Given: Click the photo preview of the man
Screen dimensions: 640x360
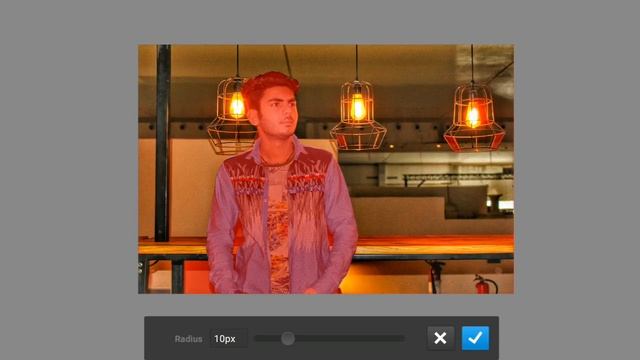Looking at the screenshot, I should (326, 169).
